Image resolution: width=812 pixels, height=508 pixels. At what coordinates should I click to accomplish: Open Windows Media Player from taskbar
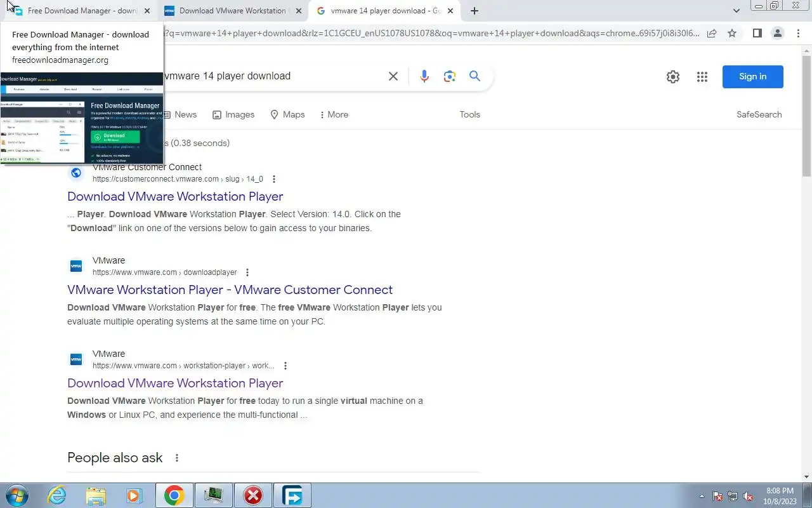point(134,495)
